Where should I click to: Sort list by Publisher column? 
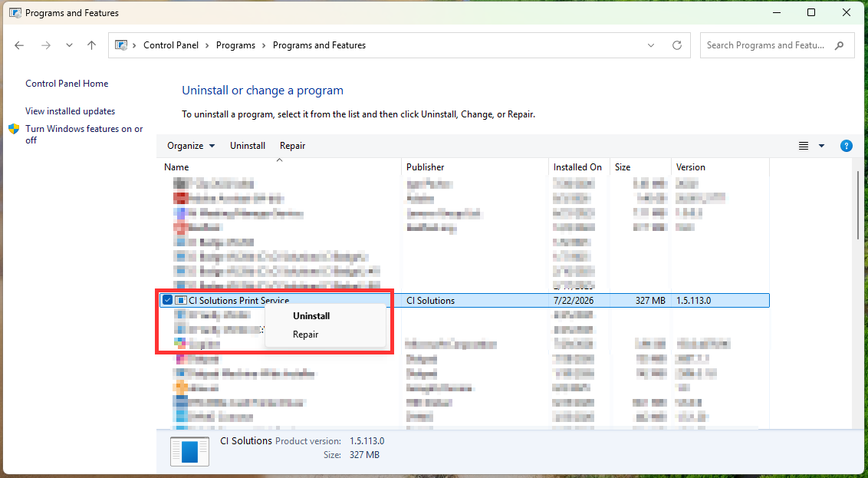click(475, 166)
